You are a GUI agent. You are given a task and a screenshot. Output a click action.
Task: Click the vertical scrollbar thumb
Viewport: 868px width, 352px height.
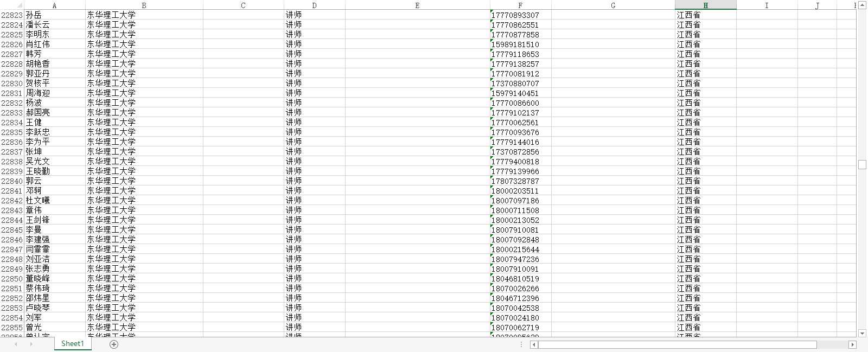(862, 165)
